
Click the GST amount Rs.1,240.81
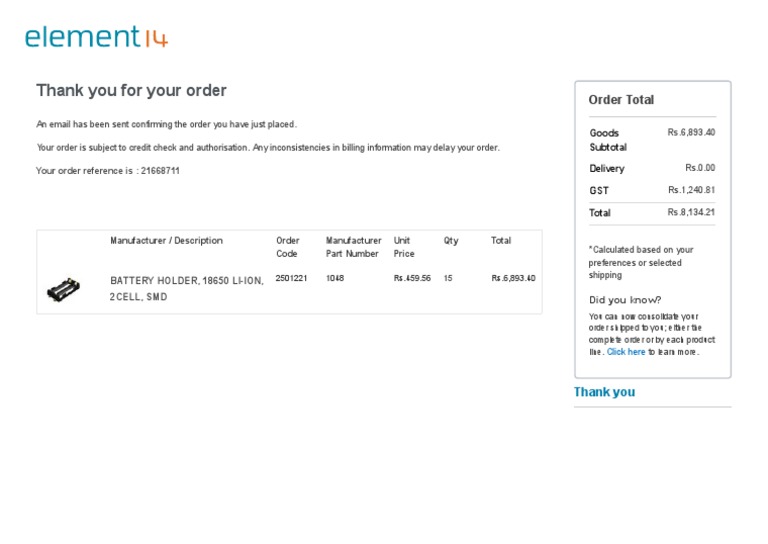691,190
